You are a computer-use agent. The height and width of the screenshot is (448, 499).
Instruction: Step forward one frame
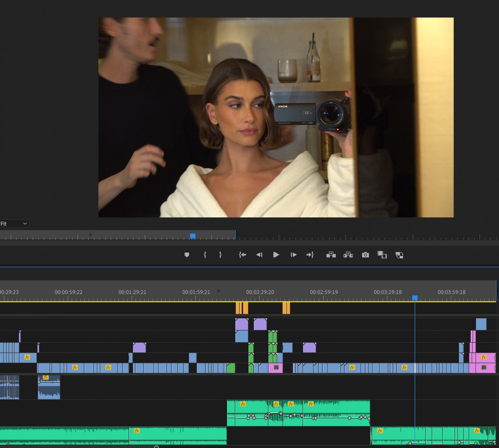pyautogui.click(x=294, y=255)
